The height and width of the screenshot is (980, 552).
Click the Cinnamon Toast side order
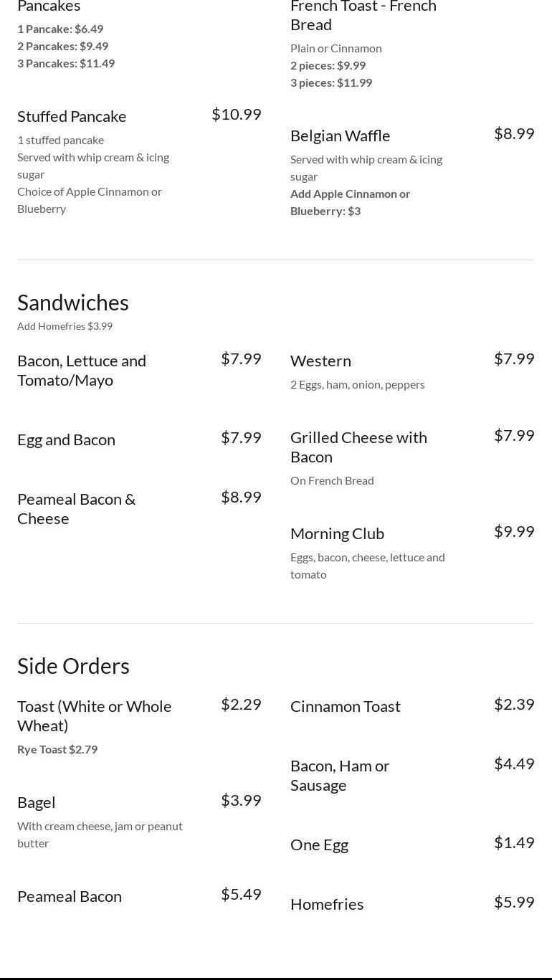tap(346, 706)
